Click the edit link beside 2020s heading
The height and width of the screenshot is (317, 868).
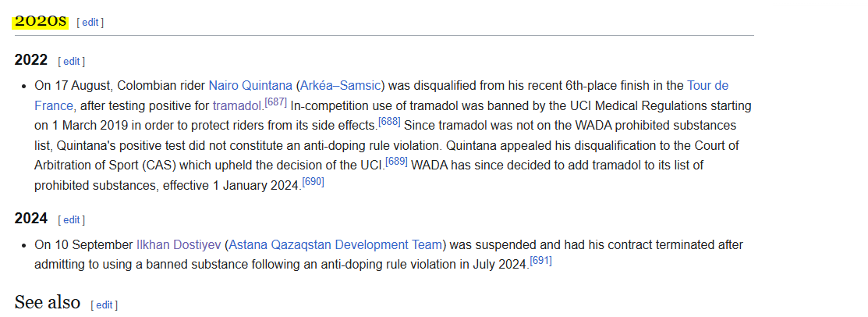point(90,22)
